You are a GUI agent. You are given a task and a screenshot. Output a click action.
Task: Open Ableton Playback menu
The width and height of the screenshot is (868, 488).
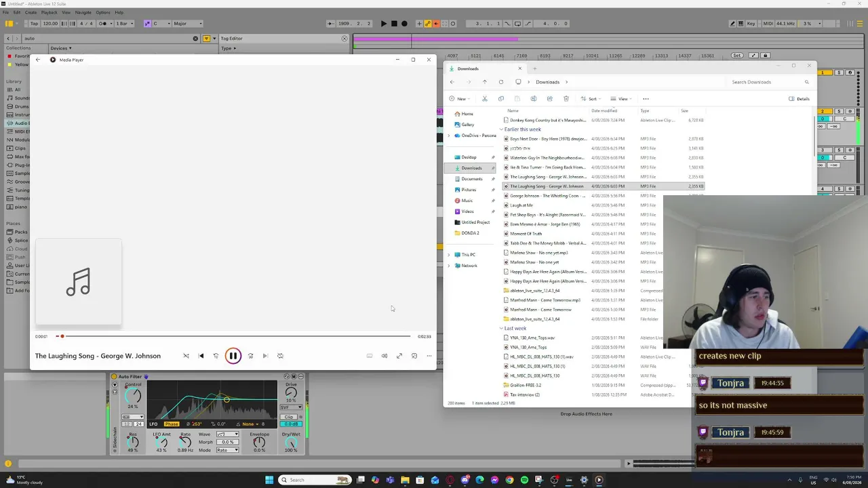tap(49, 12)
